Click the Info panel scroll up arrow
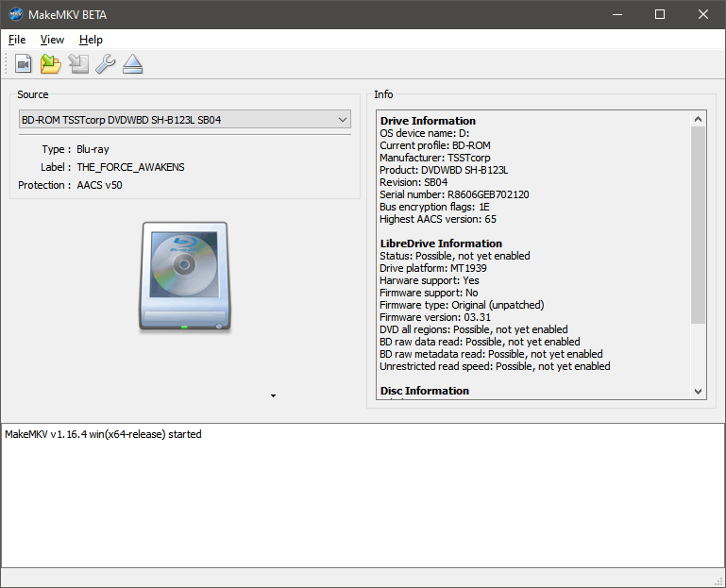 point(699,120)
